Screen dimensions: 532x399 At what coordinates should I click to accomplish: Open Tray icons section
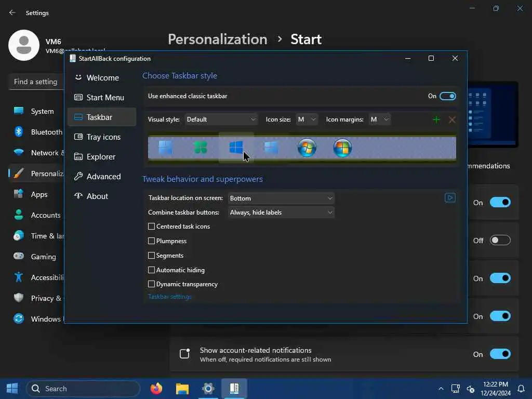pos(102,137)
